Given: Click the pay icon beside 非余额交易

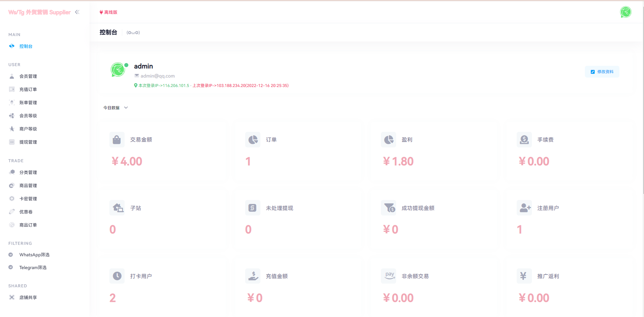Looking at the screenshot, I should (x=388, y=276).
